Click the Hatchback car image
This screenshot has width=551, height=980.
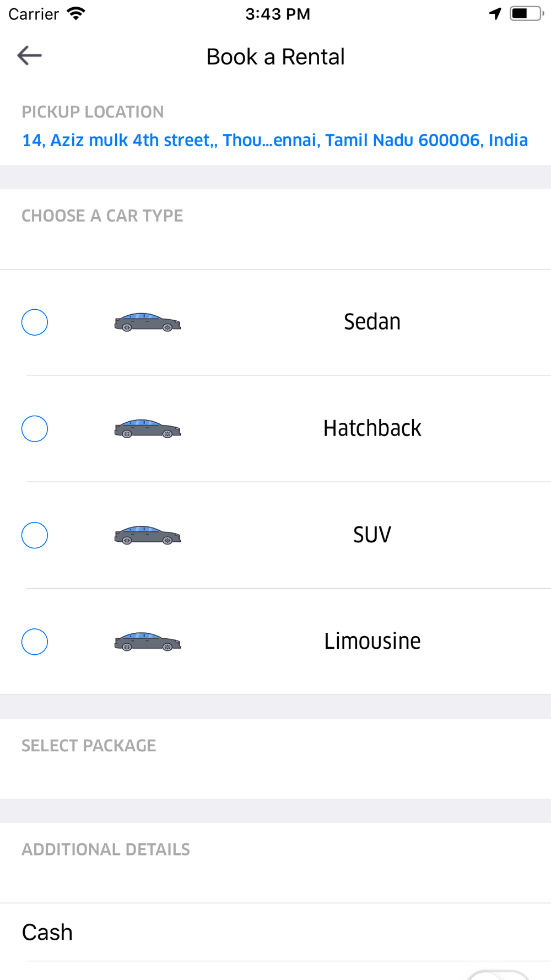(x=148, y=429)
